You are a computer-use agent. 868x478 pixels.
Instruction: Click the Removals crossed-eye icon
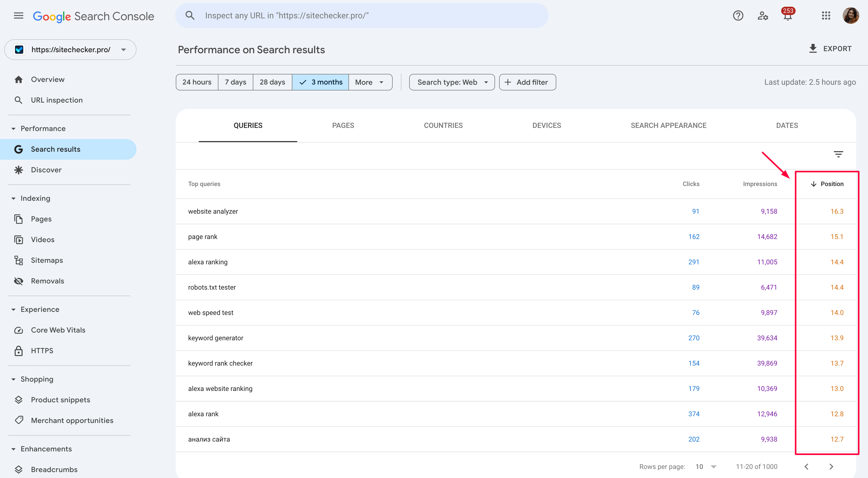tap(19, 281)
